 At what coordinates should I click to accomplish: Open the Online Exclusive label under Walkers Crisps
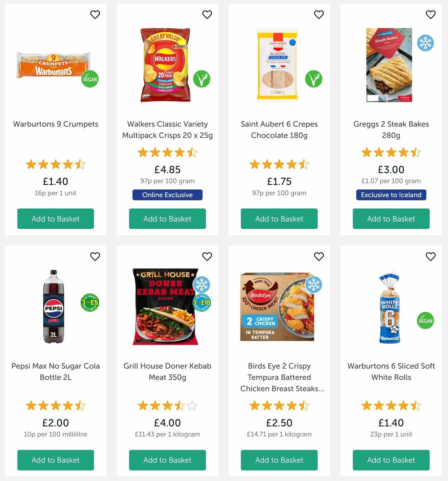[x=167, y=195]
